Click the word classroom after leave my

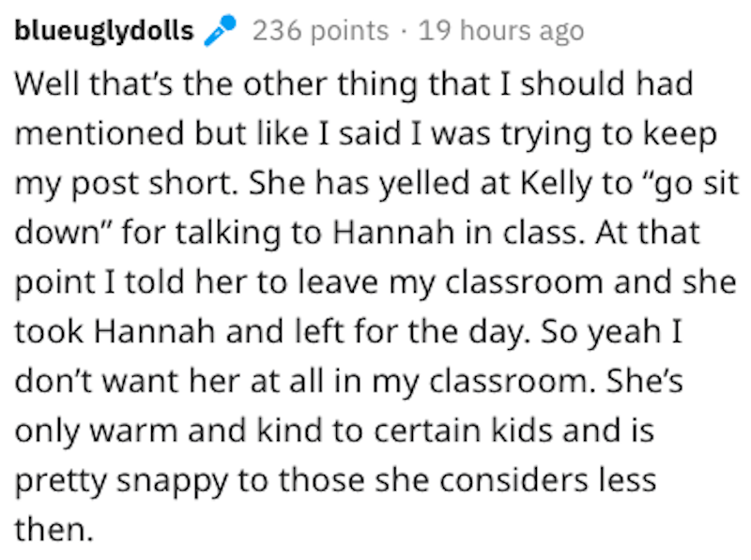(x=524, y=282)
